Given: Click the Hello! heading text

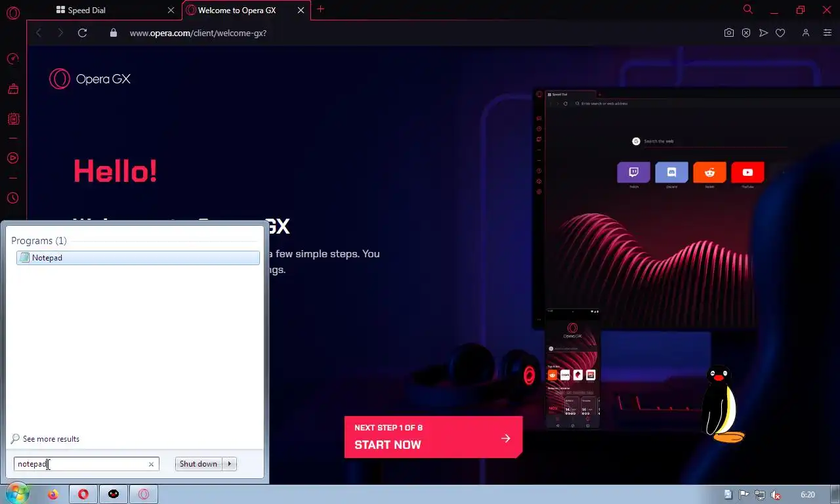Looking at the screenshot, I should [x=115, y=171].
